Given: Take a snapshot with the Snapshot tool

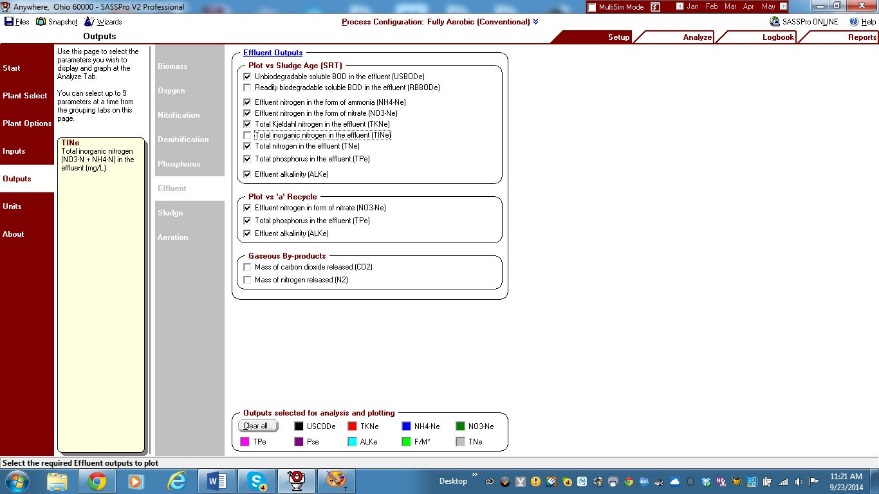Looking at the screenshot, I should (41, 21).
